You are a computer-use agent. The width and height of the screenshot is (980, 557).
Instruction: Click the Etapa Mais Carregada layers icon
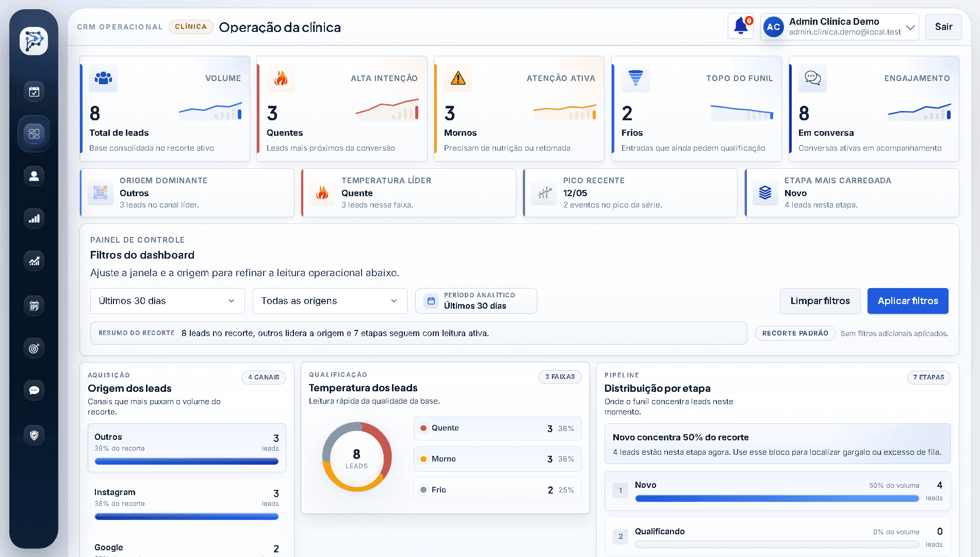pyautogui.click(x=765, y=193)
